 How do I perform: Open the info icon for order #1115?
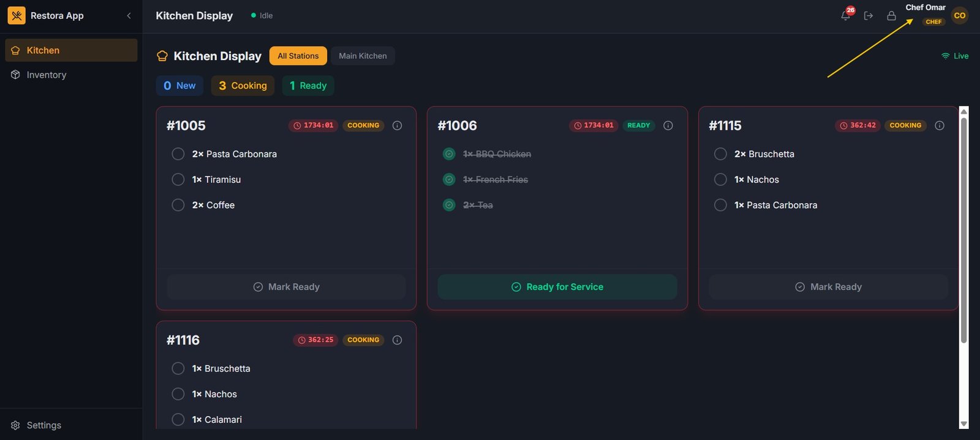click(x=940, y=125)
